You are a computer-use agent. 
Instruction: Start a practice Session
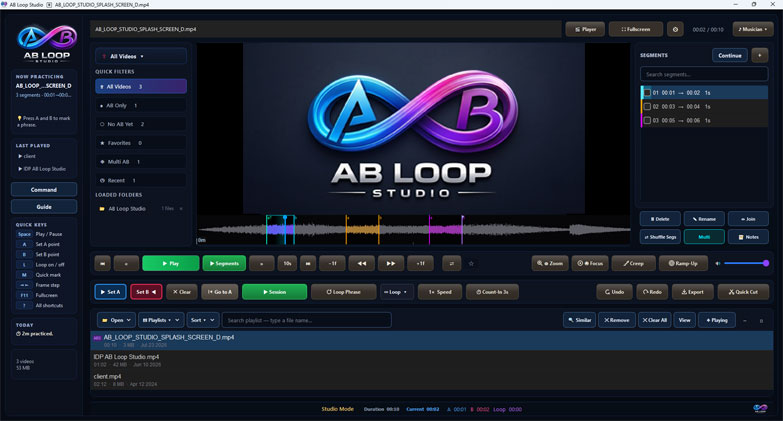pos(274,292)
